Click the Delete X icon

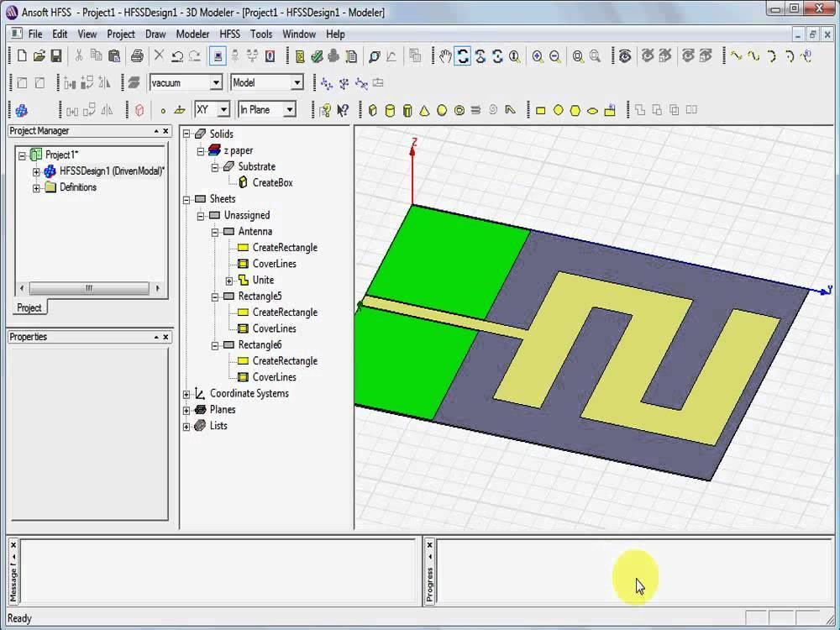point(159,55)
